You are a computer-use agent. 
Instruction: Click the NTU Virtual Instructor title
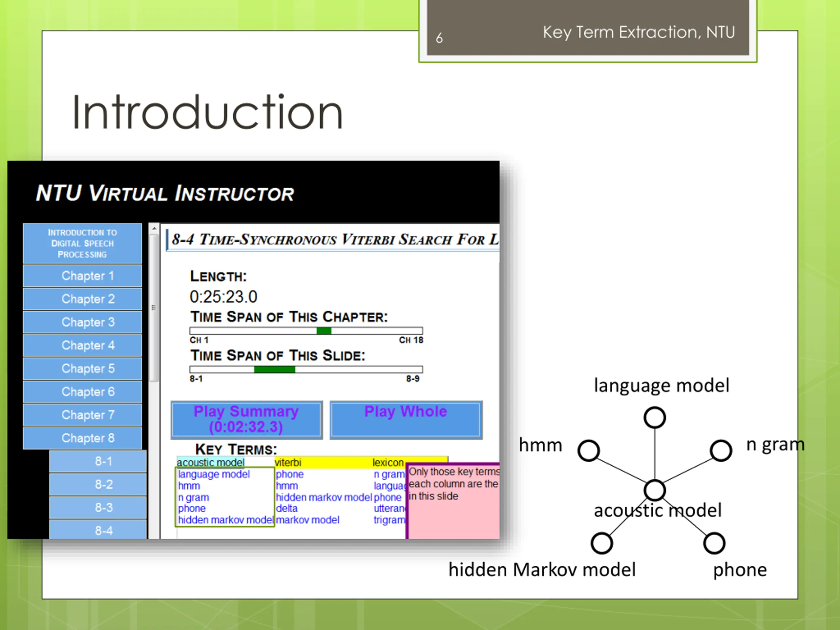(165, 193)
